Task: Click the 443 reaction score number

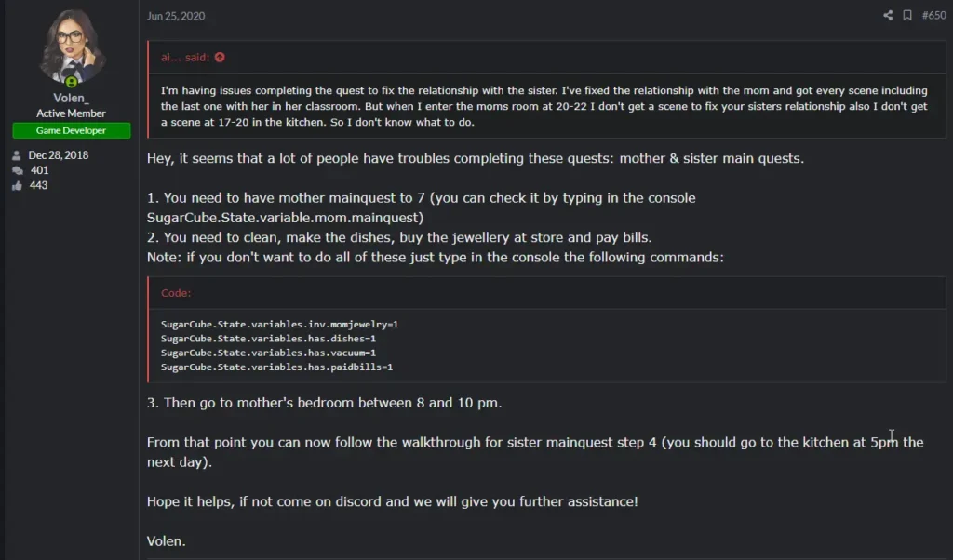Action: pyautogui.click(x=39, y=186)
